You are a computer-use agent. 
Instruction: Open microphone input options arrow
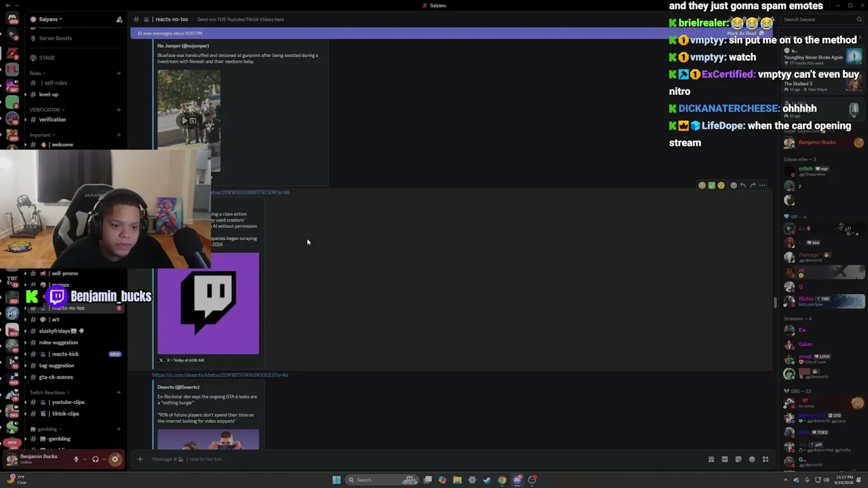(84, 459)
